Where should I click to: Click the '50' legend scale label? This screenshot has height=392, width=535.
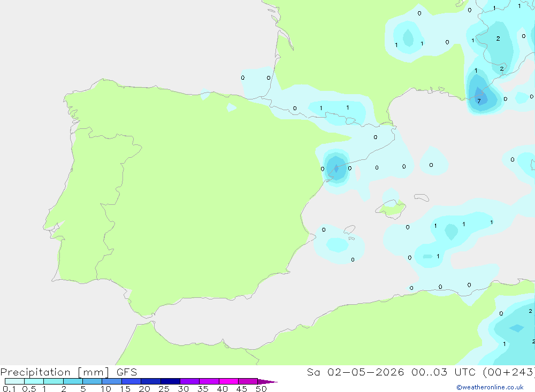(x=262, y=389)
